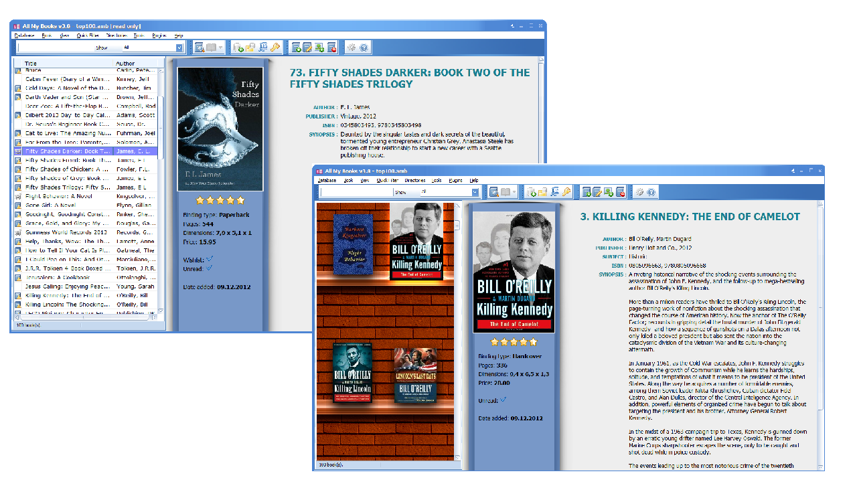Click the edit book pencil icon in back window

point(307,48)
